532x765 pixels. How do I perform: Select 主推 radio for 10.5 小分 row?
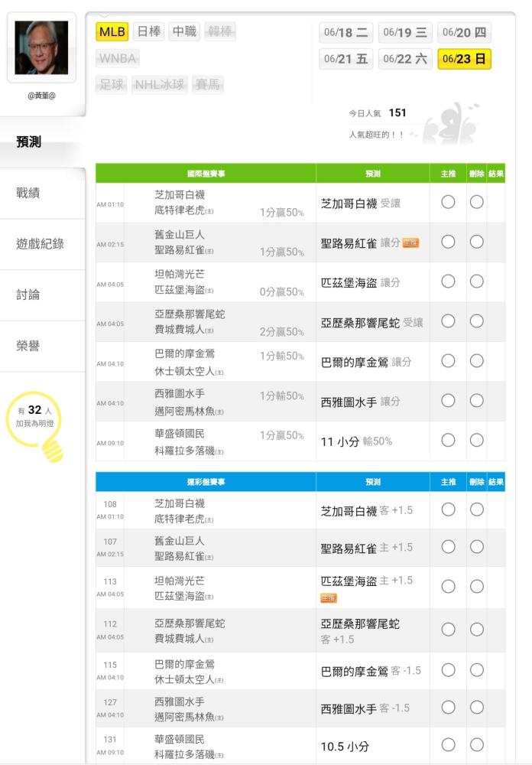448,744
